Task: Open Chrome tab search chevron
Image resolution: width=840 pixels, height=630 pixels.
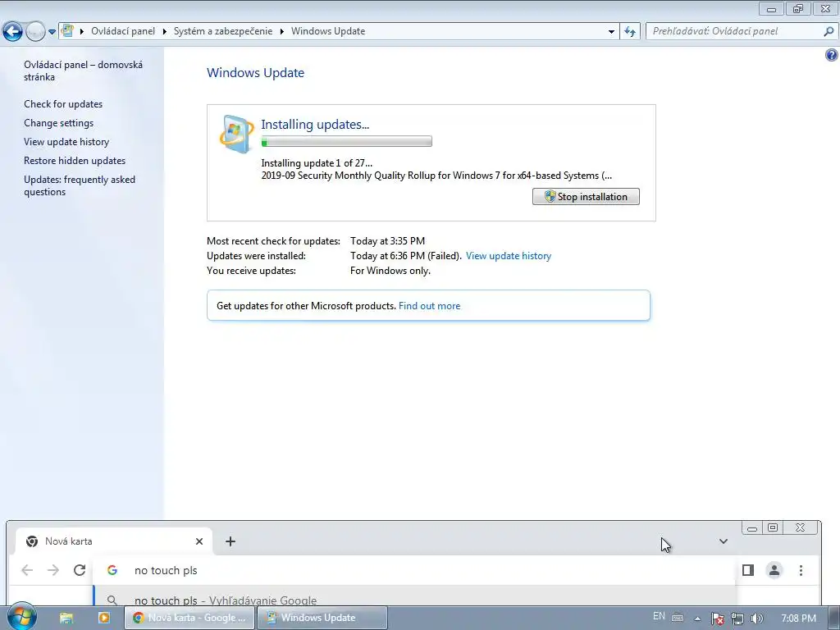Action: pyautogui.click(x=724, y=541)
